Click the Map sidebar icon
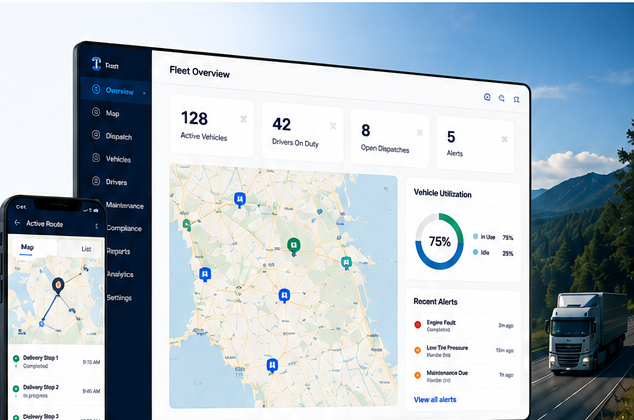Image resolution: width=634 pixels, height=420 pixels. point(96,112)
